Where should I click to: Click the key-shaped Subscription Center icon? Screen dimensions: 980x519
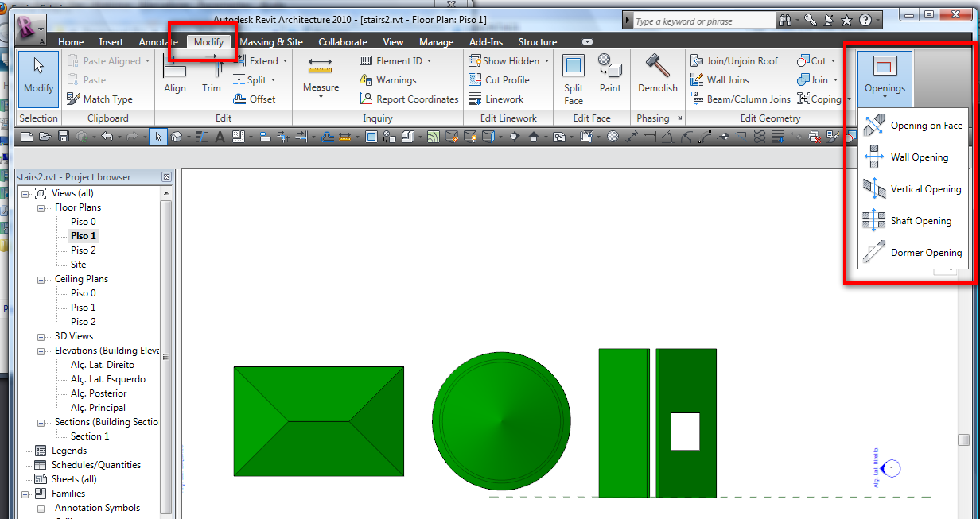pyautogui.click(x=810, y=21)
